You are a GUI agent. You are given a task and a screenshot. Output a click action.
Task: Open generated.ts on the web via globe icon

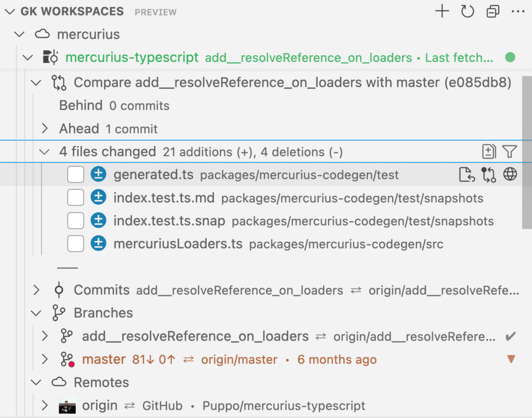point(510,174)
